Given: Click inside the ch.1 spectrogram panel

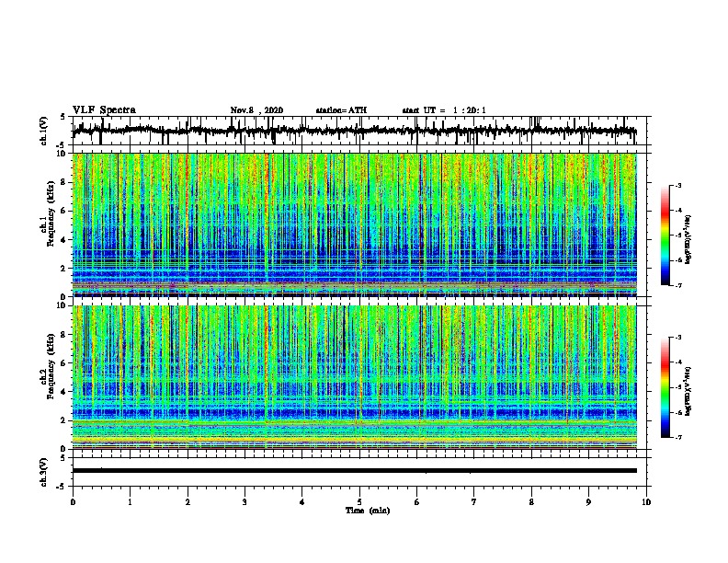Looking at the screenshot, I should point(354,224).
